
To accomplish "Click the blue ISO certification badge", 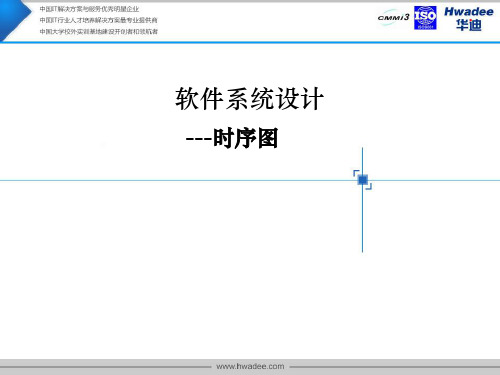I will (425, 18).
